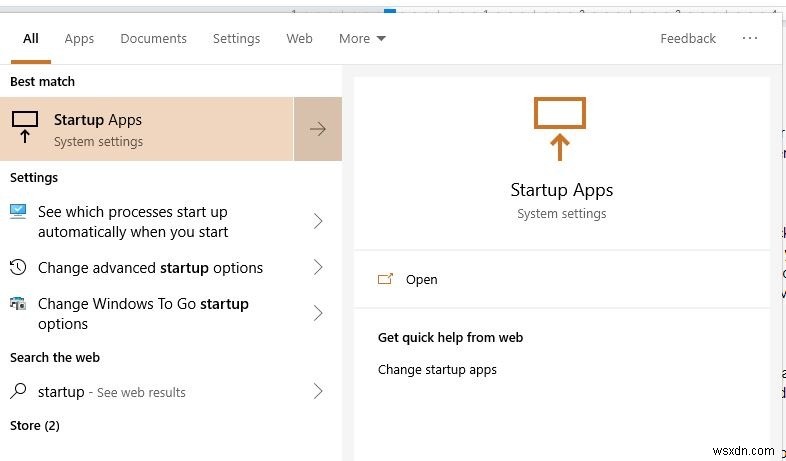786x461 pixels.
Task: Click the Startup Apps icon in Best match
Action: pos(25,129)
